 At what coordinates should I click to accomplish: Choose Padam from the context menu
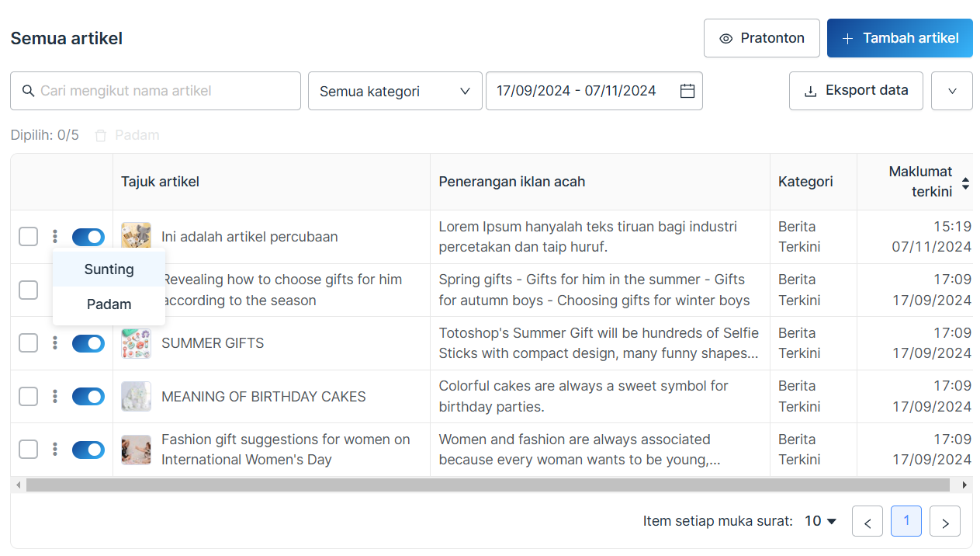(x=109, y=304)
